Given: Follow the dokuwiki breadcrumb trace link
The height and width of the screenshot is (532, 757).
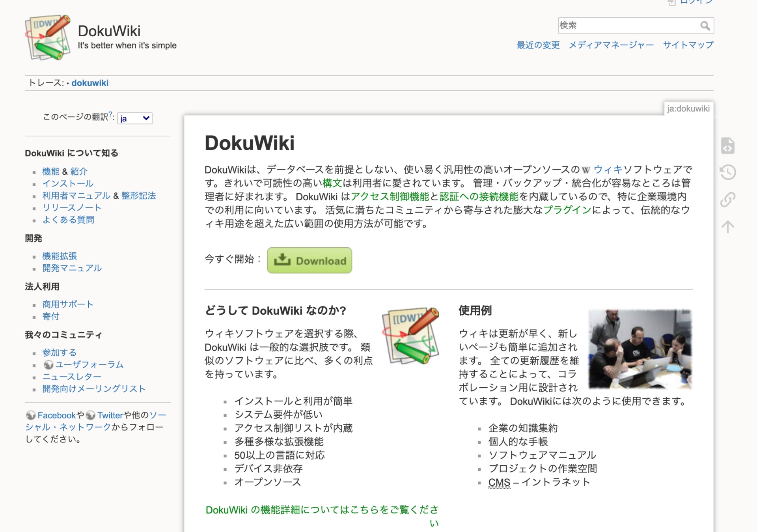Looking at the screenshot, I should coord(90,83).
